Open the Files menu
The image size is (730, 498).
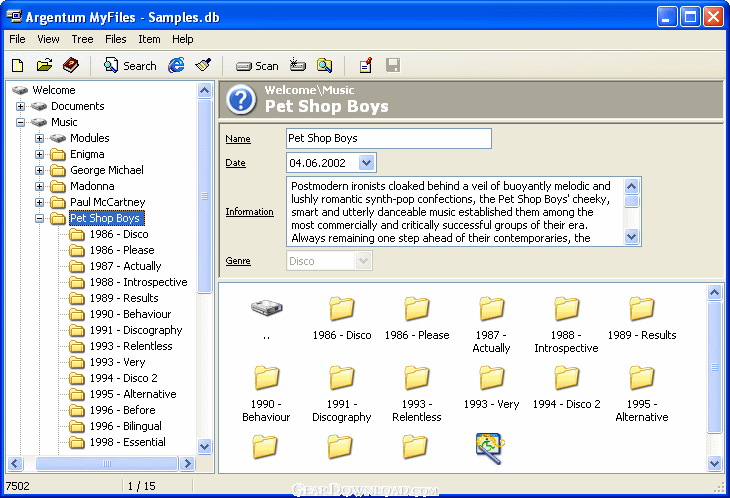click(115, 39)
